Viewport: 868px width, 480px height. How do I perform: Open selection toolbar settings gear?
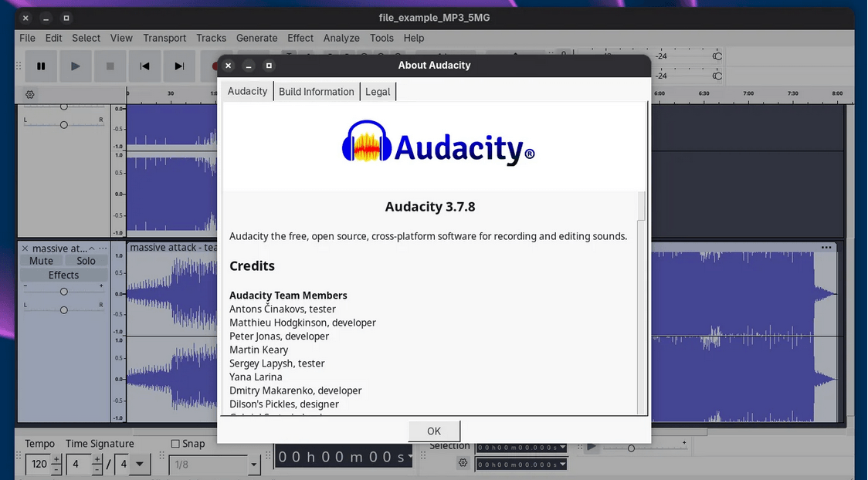(463, 463)
